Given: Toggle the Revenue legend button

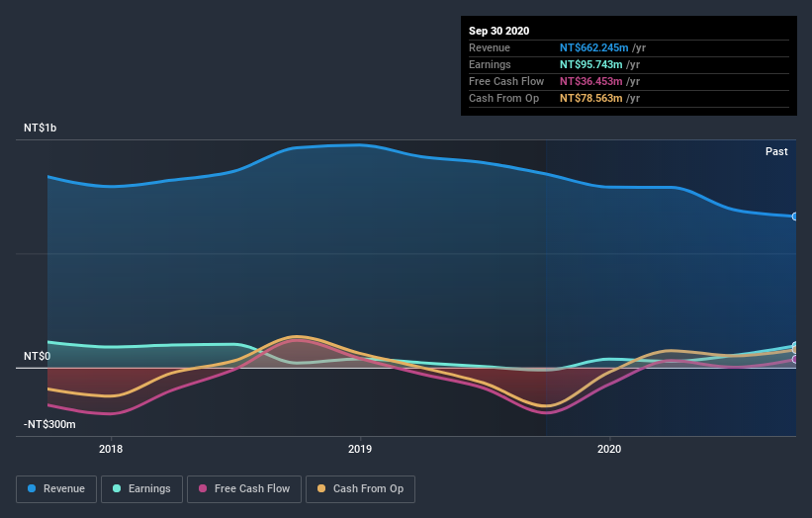Looking at the screenshot, I should tap(56, 489).
